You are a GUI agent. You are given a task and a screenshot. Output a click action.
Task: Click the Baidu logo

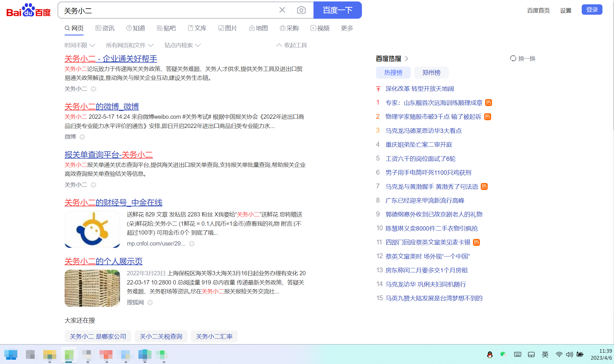click(29, 10)
